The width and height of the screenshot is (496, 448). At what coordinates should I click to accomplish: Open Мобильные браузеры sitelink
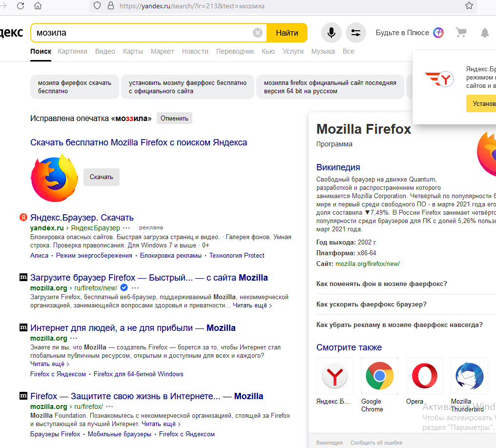tap(120, 434)
